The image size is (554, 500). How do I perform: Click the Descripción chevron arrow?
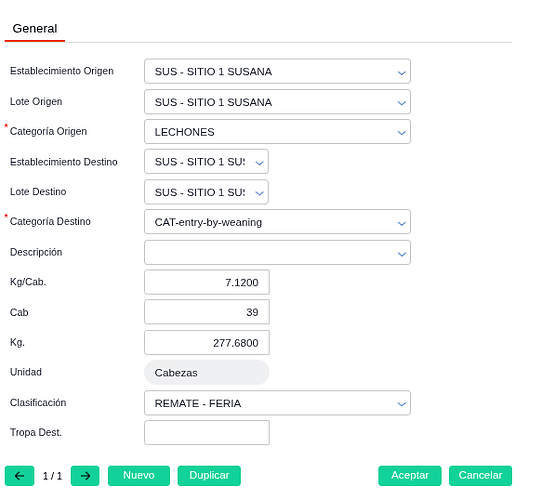point(401,254)
